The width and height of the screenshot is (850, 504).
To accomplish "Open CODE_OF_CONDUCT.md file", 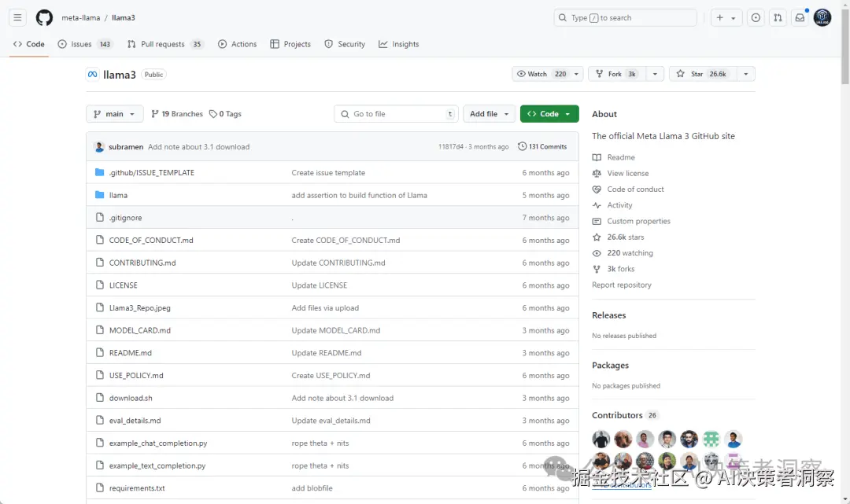I will pos(150,241).
